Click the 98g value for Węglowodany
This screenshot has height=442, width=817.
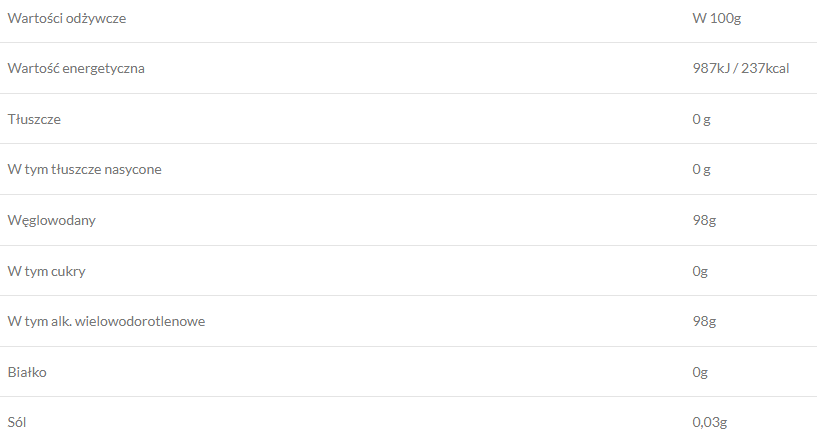704,220
